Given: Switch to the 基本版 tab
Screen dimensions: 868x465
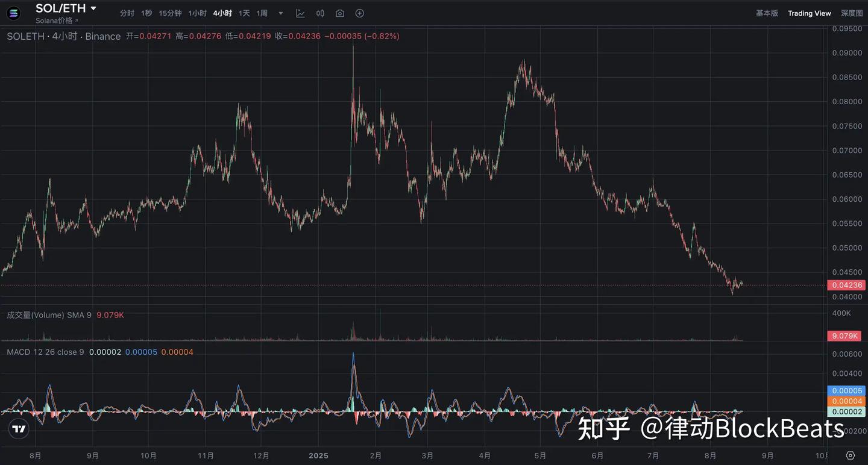Looking at the screenshot, I should pos(767,13).
